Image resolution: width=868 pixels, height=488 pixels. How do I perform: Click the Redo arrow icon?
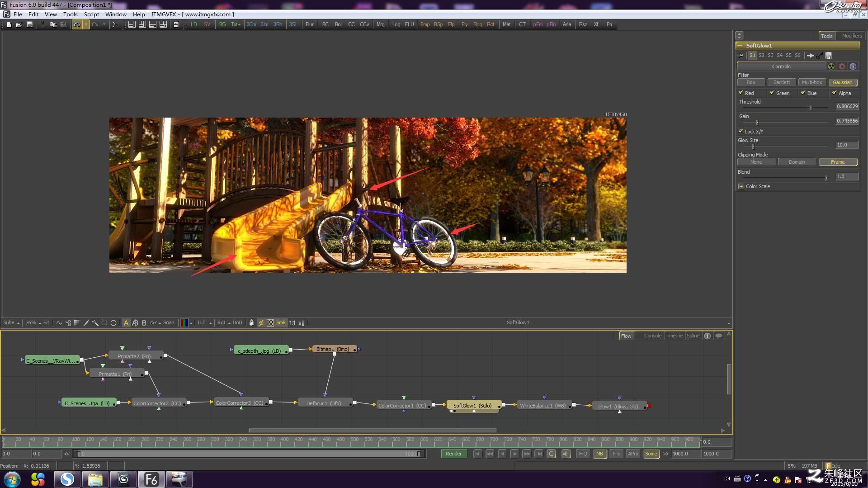tap(95, 24)
